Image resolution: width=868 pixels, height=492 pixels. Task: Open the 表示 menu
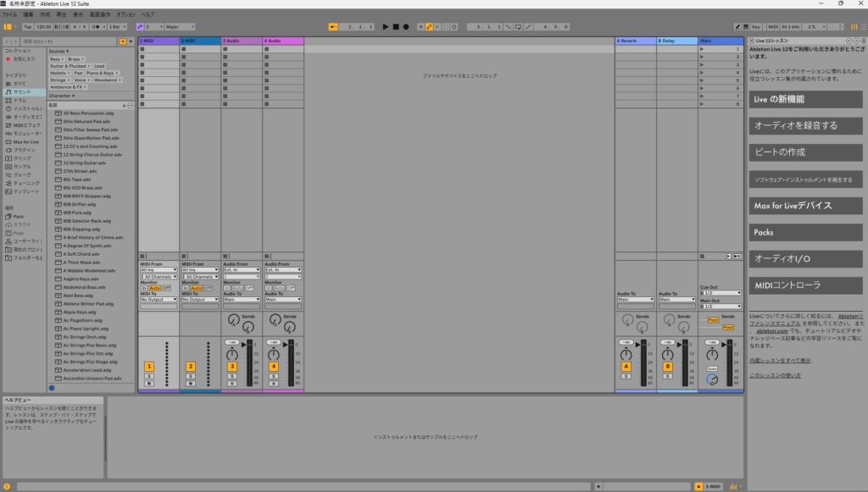click(78, 14)
